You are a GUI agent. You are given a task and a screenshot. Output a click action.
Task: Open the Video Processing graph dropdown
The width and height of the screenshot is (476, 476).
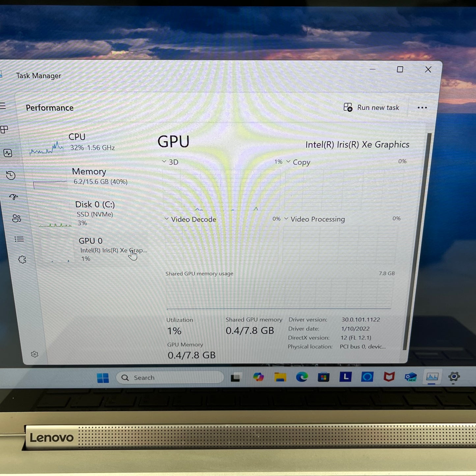click(315, 219)
